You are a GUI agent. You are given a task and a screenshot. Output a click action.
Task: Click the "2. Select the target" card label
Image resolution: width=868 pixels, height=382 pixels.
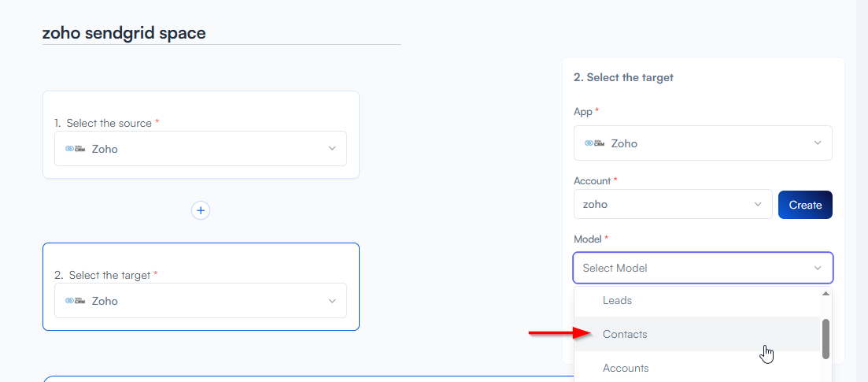point(106,275)
